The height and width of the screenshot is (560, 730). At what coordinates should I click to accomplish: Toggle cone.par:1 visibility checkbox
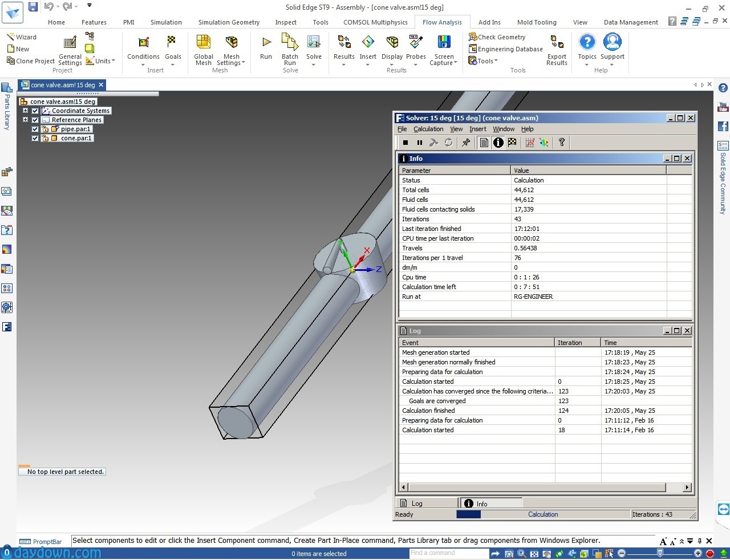tap(35, 138)
